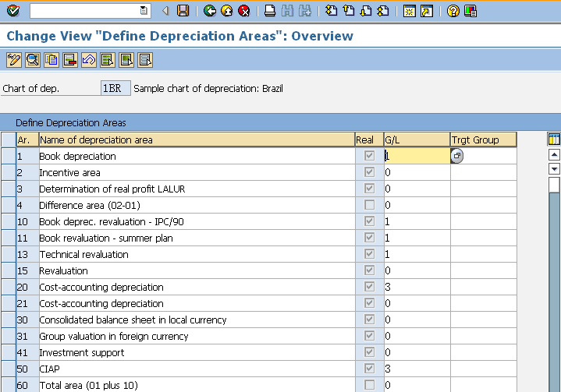Toggle Real checkbox for CIAP
Image resolution: width=561 pixels, height=392 pixels.
point(369,369)
